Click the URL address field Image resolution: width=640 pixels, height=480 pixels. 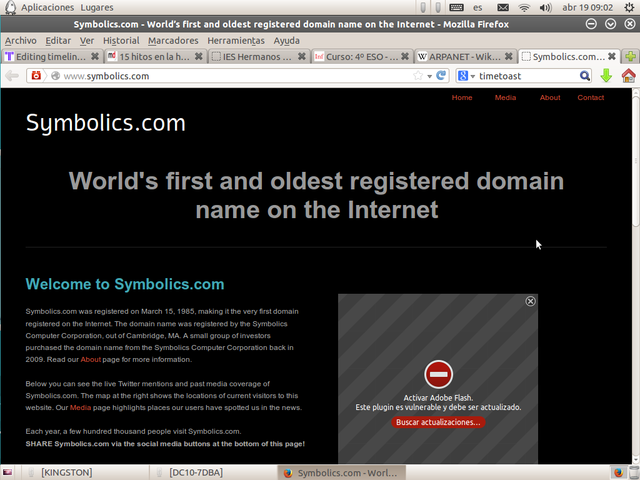237,76
